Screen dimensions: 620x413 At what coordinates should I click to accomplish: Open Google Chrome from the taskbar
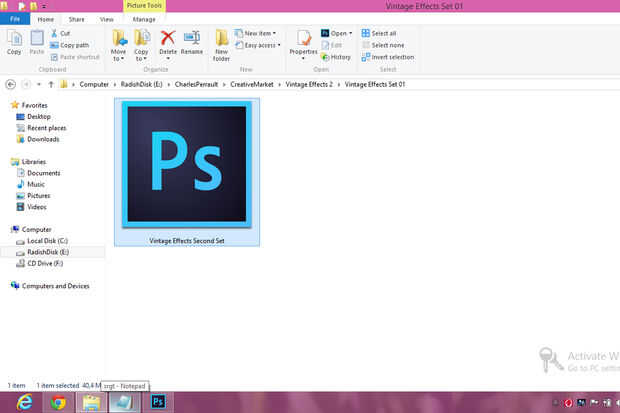(58, 403)
